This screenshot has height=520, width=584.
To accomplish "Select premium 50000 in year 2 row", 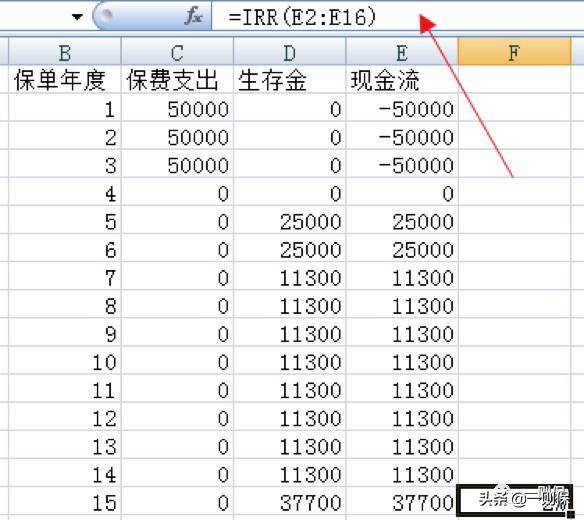I will click(177, 135).
